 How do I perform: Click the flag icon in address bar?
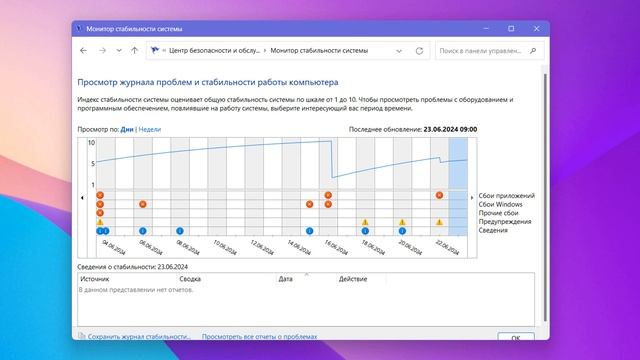point(155,51)
